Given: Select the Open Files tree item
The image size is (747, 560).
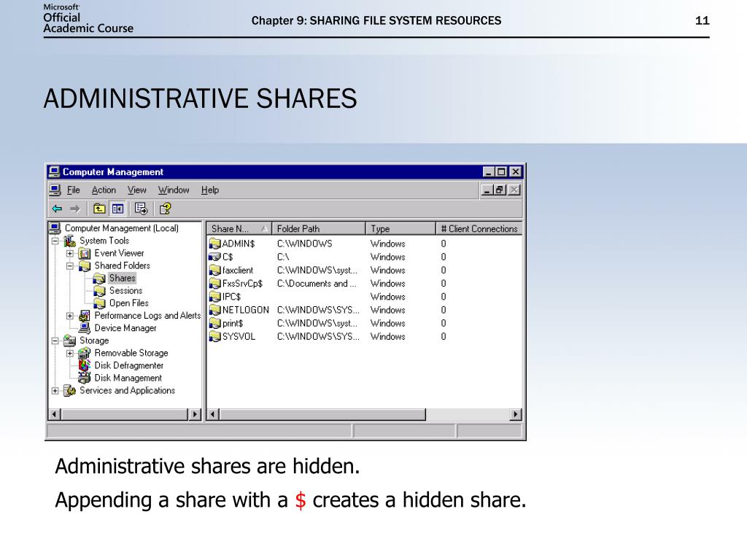Looking at the screenshot, I should 128,303.
